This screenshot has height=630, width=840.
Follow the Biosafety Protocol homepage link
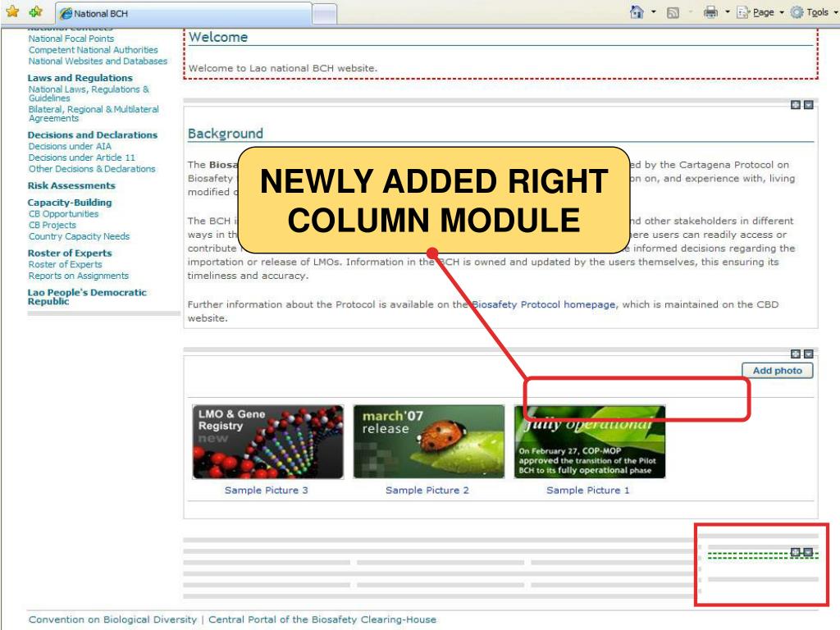coord(543,304)
